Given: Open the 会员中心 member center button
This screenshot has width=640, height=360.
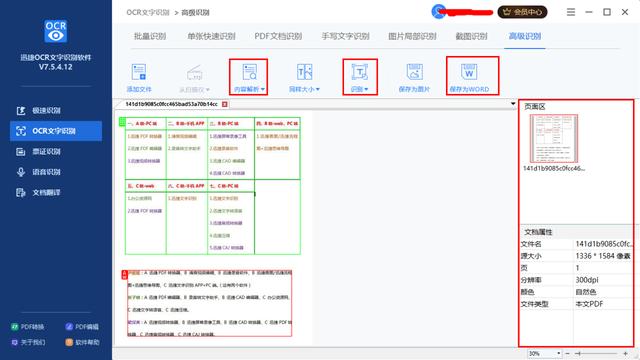Looking at the screenshot, I should point(522,12).
